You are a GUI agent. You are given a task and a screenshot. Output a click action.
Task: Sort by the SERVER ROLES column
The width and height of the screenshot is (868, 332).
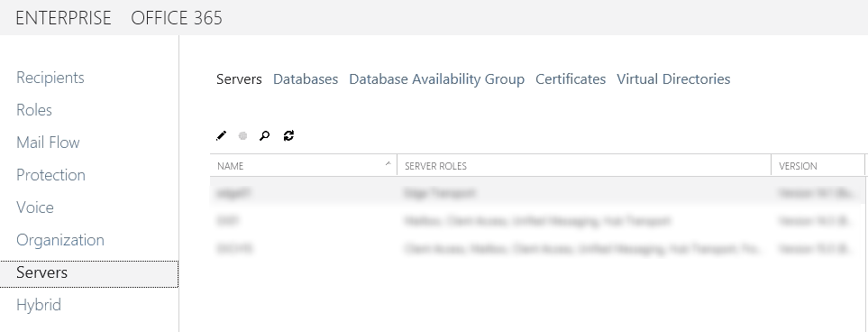584,166
